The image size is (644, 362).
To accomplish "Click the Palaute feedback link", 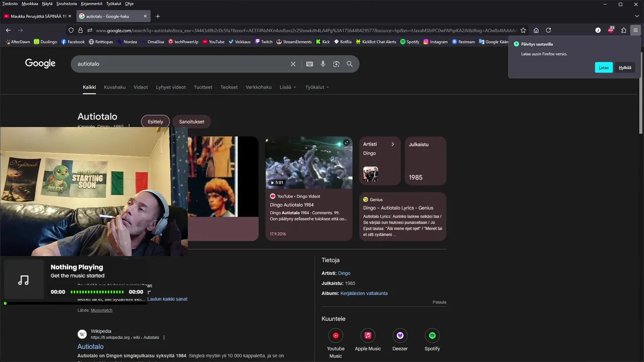I will (x=439, y=302).
